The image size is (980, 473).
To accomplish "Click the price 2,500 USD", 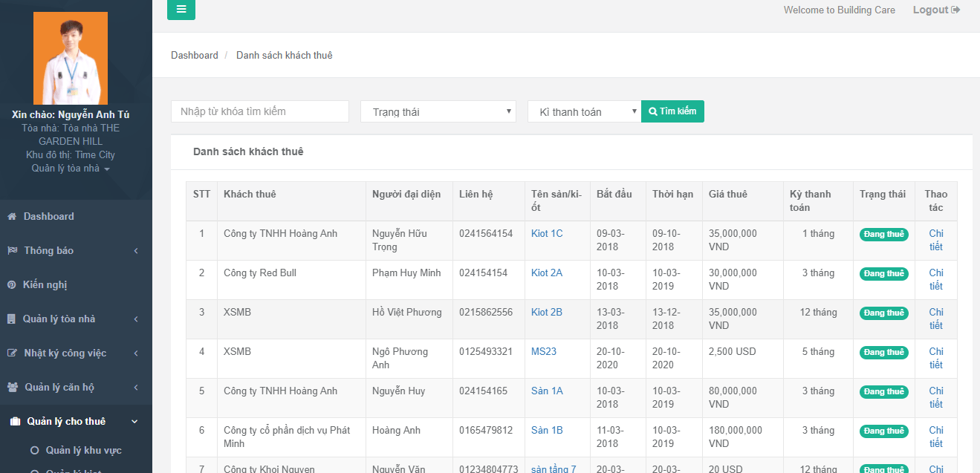I will 733,352.
